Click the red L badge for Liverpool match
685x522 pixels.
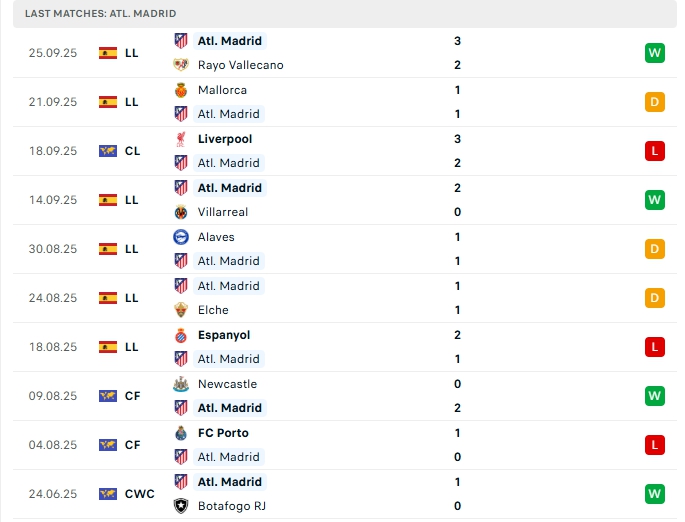click(655, 151)
